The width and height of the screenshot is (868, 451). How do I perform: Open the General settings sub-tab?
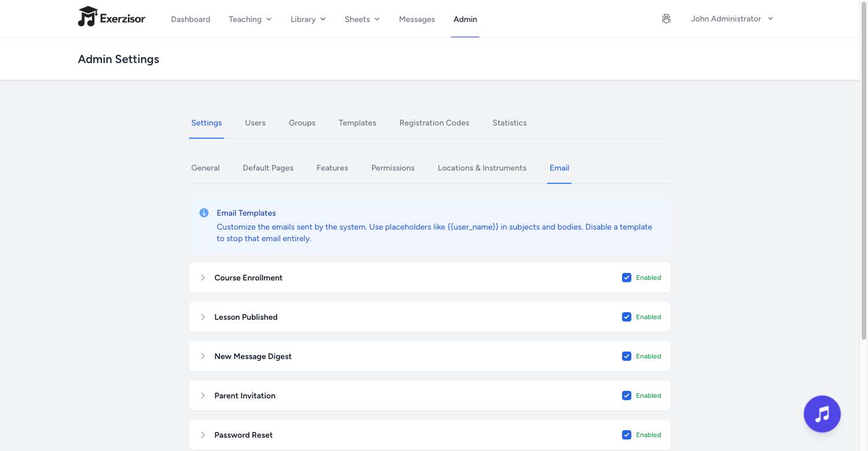[205, 168]
